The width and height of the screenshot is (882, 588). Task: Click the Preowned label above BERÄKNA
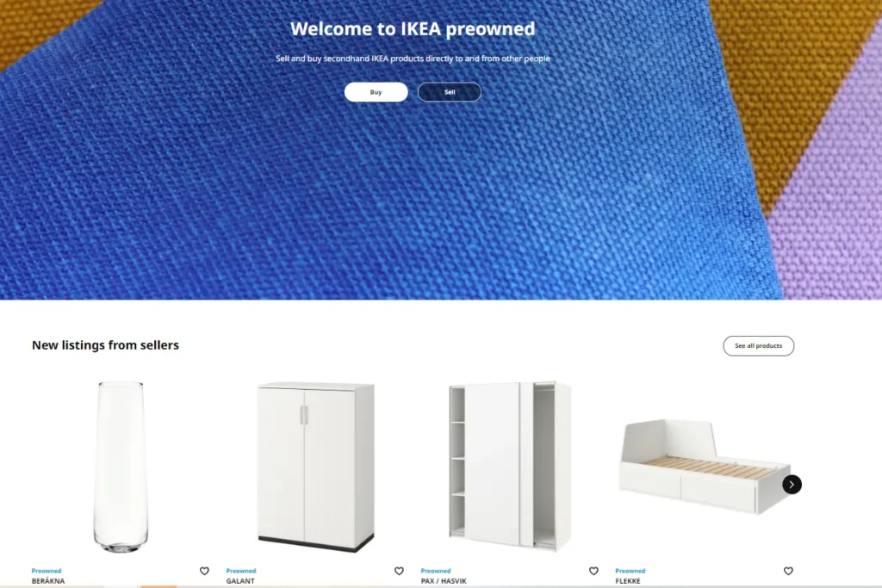[x=47, y=571]
